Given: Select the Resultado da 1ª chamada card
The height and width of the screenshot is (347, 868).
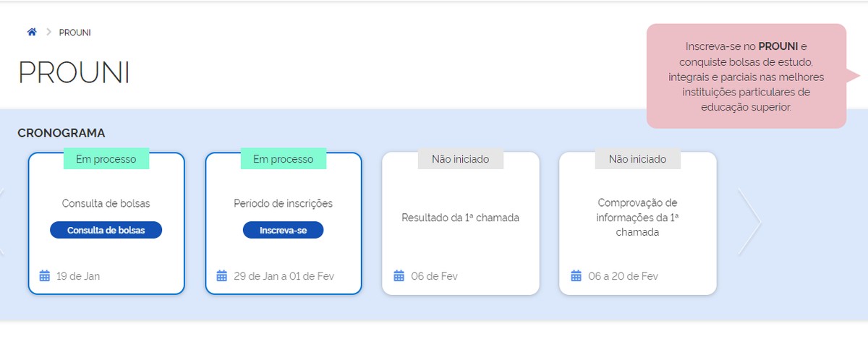Looking at the screenshot, I should (461, 223).
